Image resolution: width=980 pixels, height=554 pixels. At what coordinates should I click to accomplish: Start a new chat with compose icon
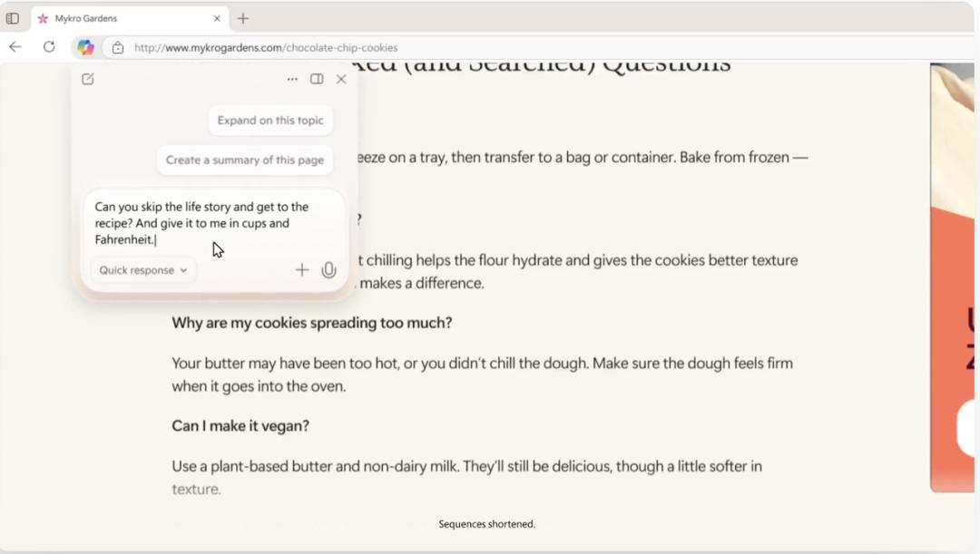[88, 79]
